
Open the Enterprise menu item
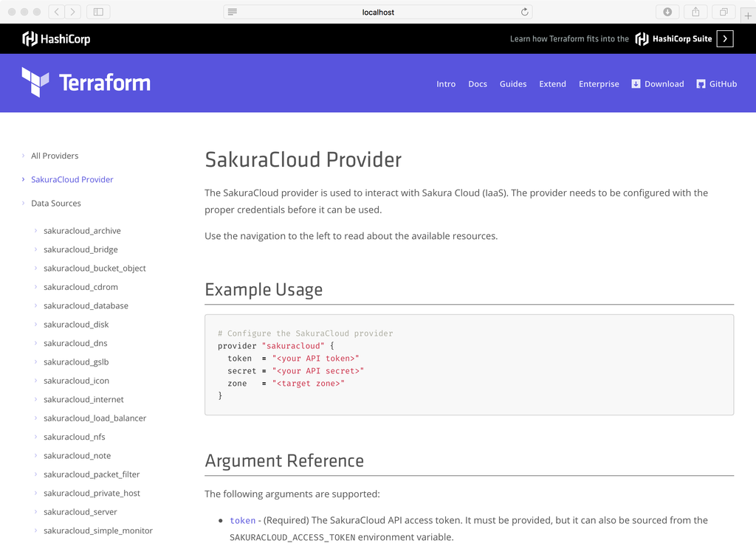coord(599,84)
